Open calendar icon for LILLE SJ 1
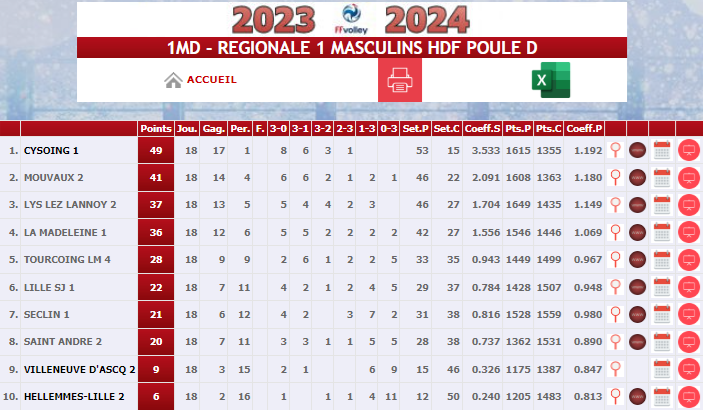 (662, 287)
